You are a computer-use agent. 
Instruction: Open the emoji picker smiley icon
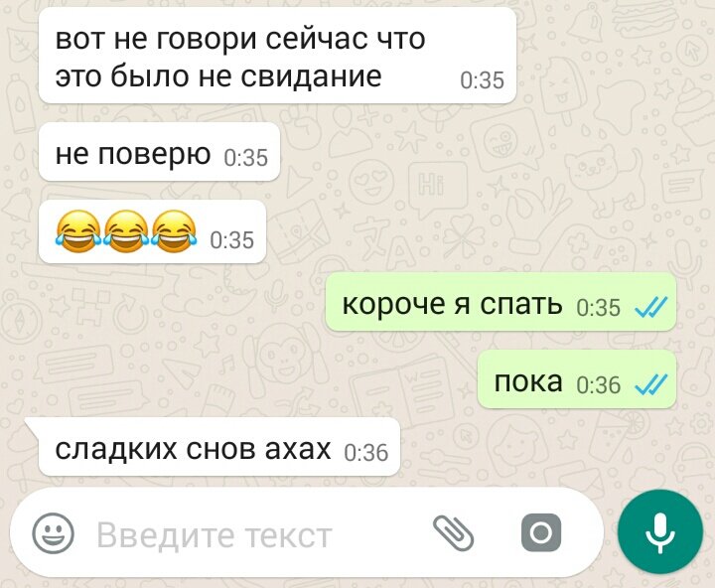point(53,532)
